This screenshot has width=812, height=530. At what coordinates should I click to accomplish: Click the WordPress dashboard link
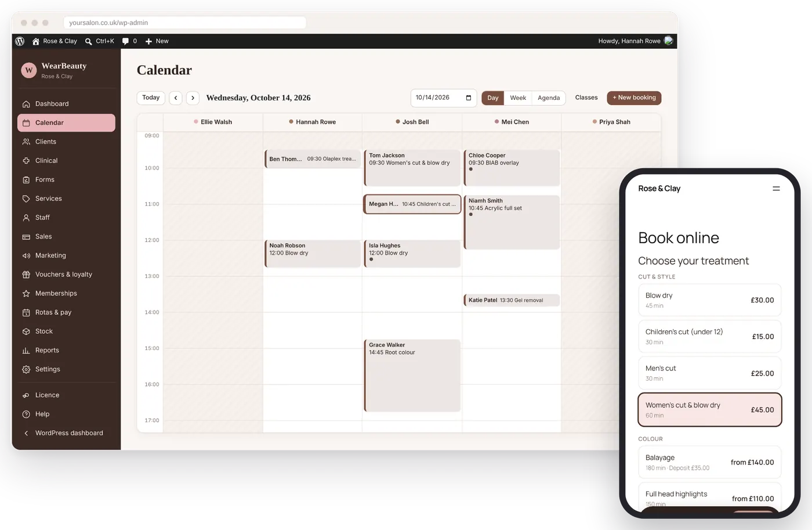[69, 433]
